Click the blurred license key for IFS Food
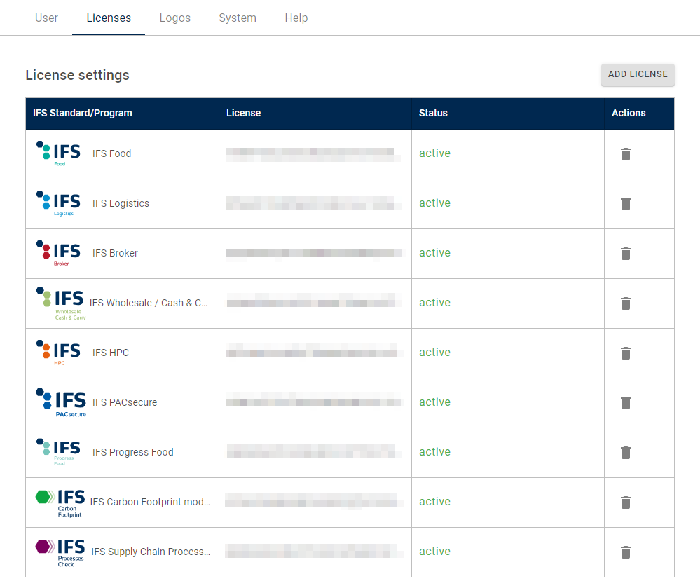Screen dimensions: 700x588 pyautogui.click(x=313, y=154)
